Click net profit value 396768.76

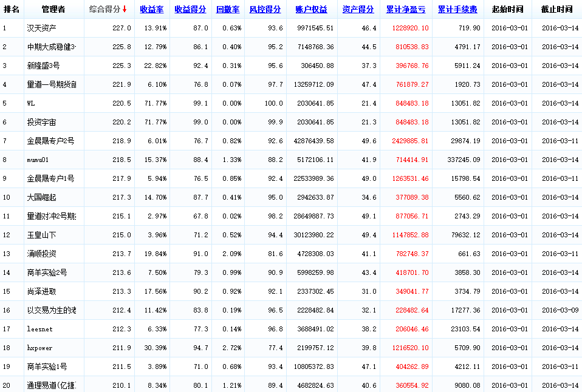click(x=412, y=66)
